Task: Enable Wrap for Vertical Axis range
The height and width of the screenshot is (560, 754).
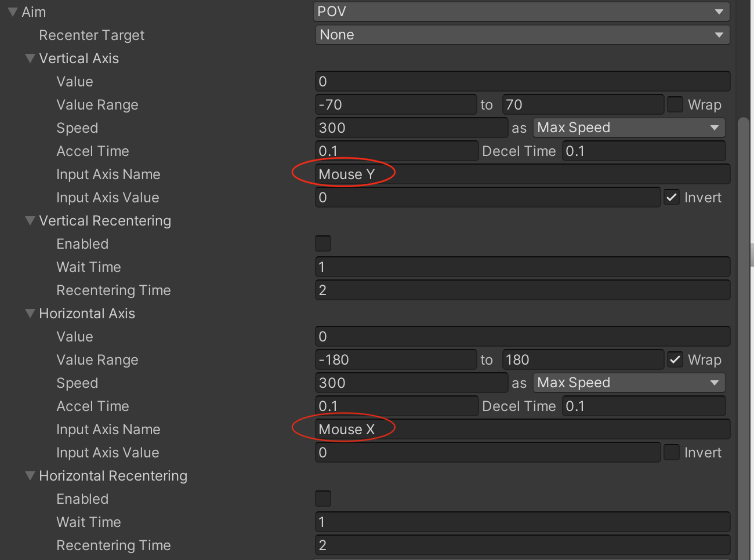Action: [x=675, y=105]
